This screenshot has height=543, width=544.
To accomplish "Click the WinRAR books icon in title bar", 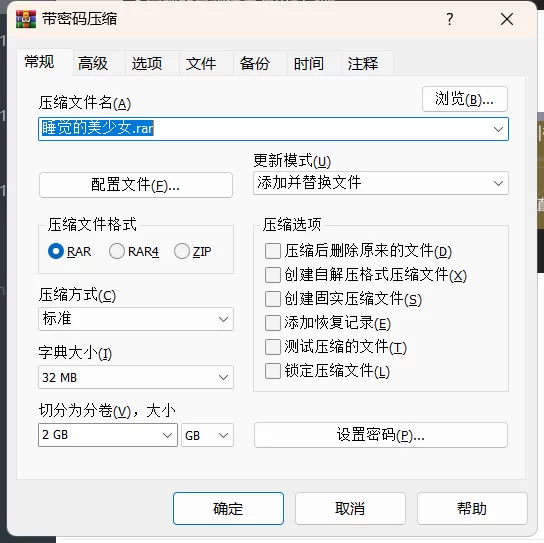I will point(26,19).
